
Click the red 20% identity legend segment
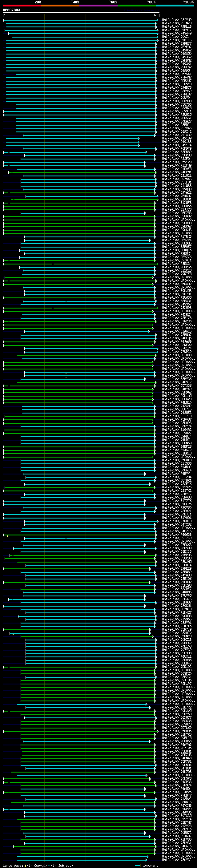pyautogui.click(x=22, y=6)
